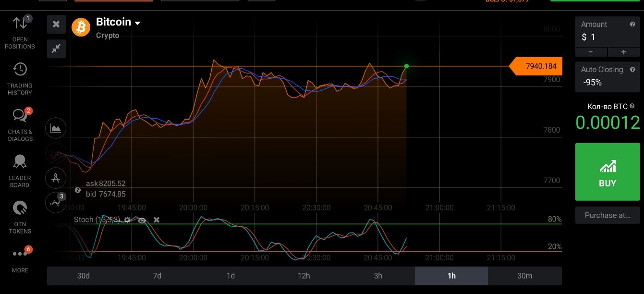Close the Bitcoin chart with X button
Viewport: 644px width, 294px height.
tap(56, 24)
